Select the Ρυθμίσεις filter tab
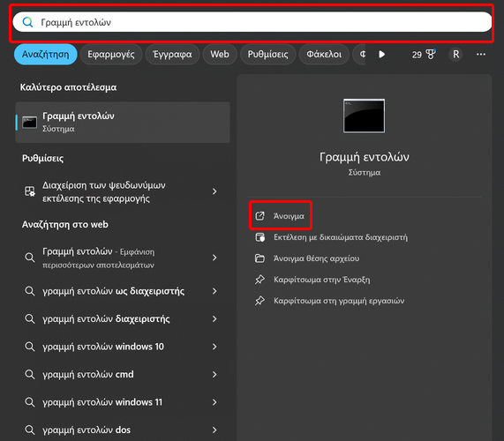The width and height of the screenshot is (504, 441). [x=267, y=55]
